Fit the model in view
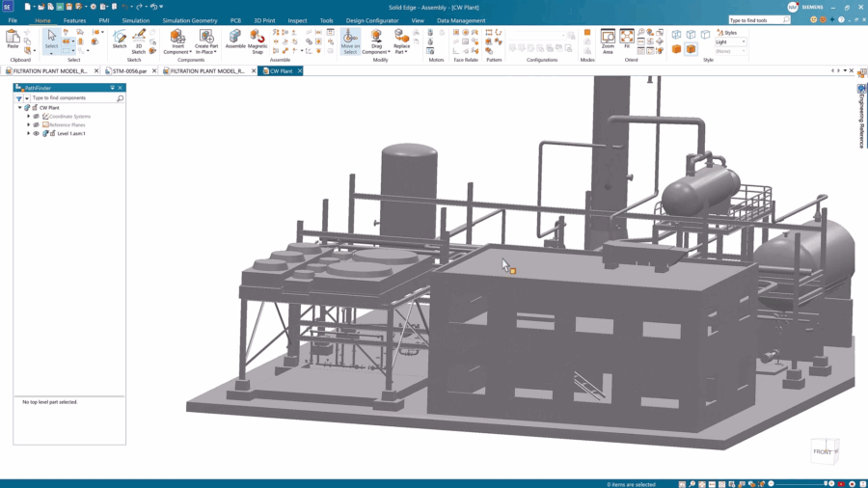Image resolution: width=868 pixels, height=488 pixels. (x=627, y=40)
